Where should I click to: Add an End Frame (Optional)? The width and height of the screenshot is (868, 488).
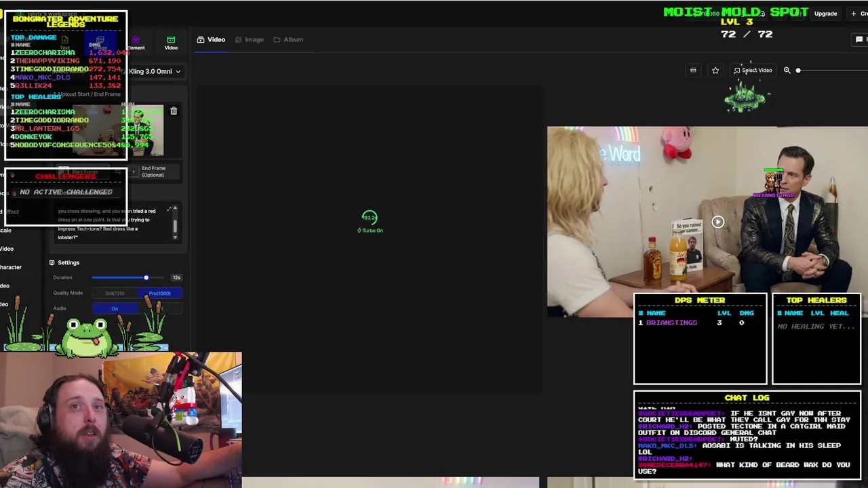[153, 171]
